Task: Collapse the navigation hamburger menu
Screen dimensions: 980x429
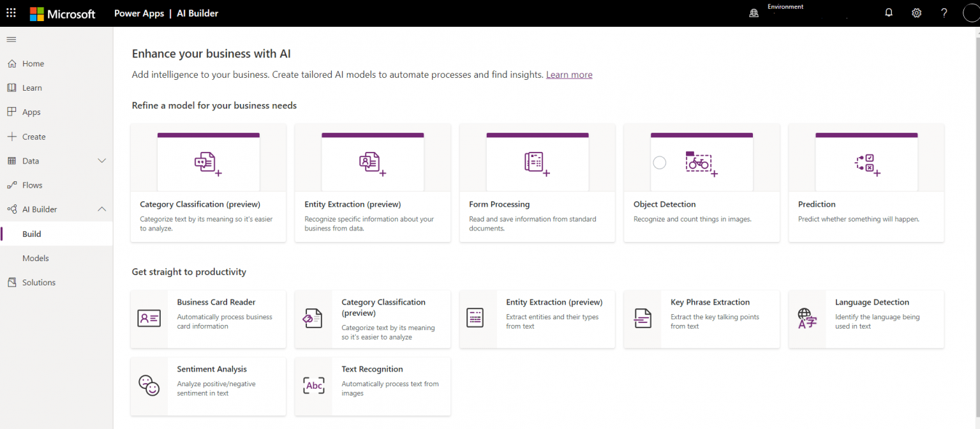Action: pyautogui.click(x=11, y=40)
